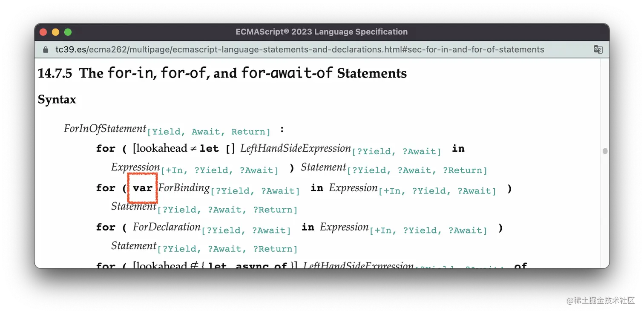Screen dimensions: 644x314
Task: Click Expression after ForDeclaration in
Action: [344, 227]
